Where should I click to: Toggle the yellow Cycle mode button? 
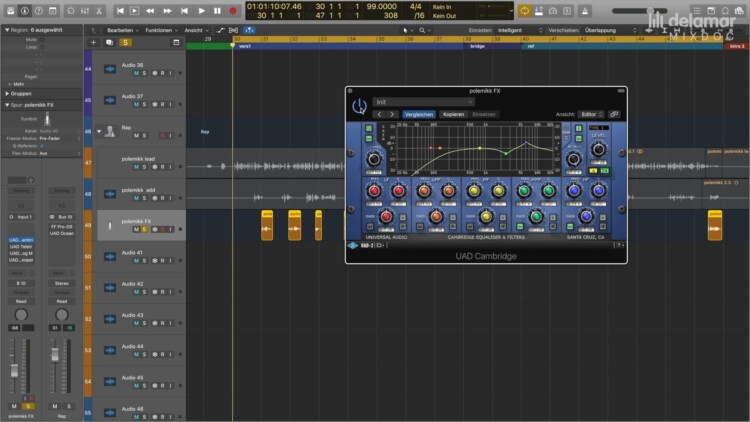click(525, 11)
